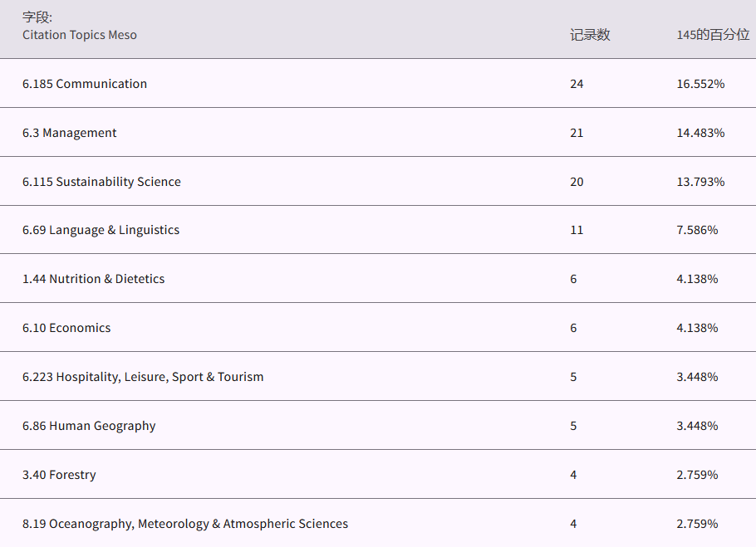Click the 16.552% percentage value

point(700,84)
